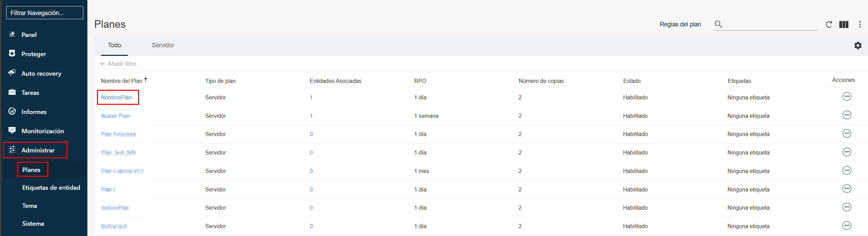Click the search magnifier icon
The width and height of the screenshot is (868, 236).
(x=718, y=24)
